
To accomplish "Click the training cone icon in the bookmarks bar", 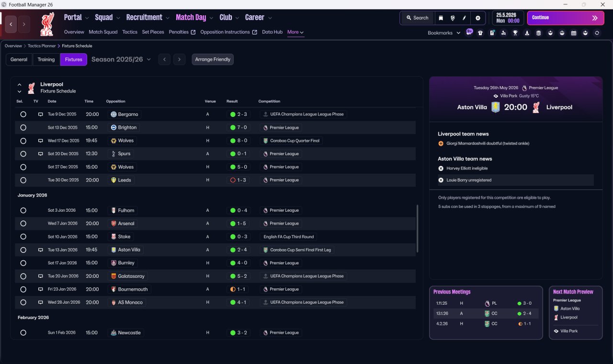I will click(527, 33).
